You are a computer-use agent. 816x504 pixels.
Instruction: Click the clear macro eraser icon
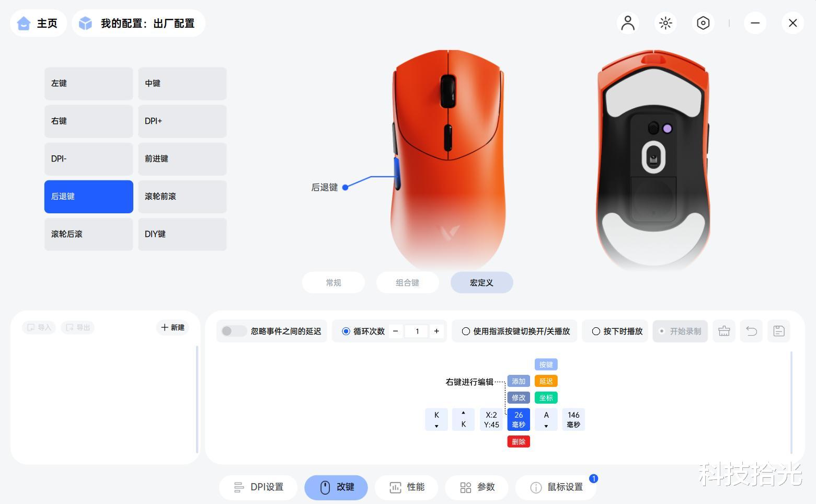724,331
